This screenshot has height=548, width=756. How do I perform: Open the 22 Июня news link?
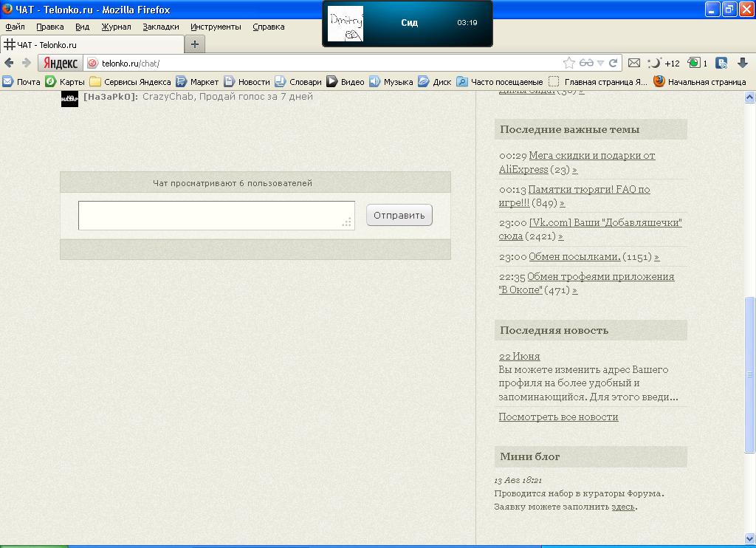(519, 357)
